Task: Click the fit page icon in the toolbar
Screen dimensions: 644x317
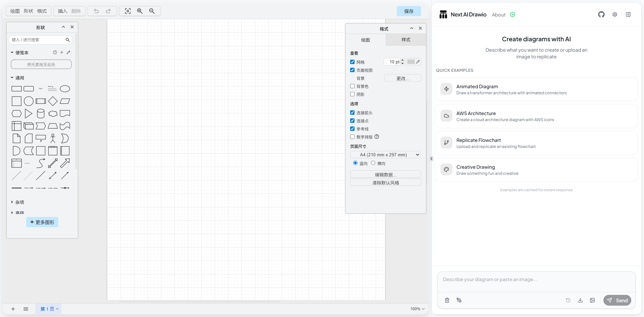Action: pyautogui.click(x=128, y=11)
